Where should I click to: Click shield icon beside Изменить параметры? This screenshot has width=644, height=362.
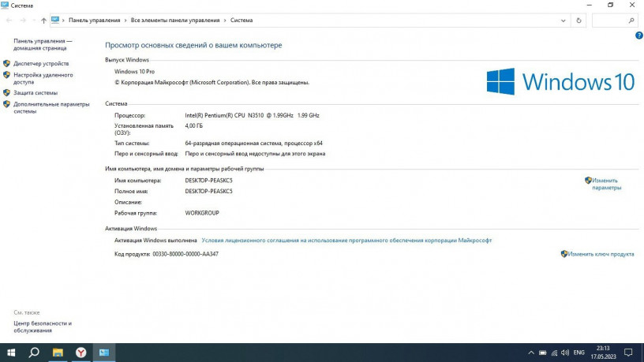click(588, 180)
